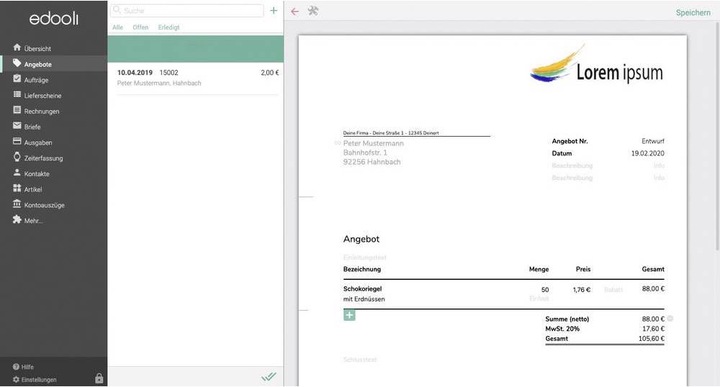Click the Rabatt discount placeholder

point(613,290)
